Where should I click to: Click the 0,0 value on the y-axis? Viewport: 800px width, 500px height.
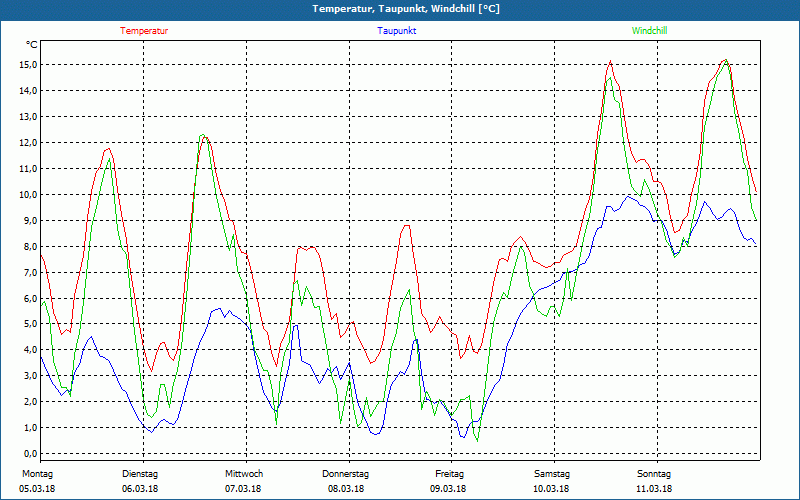pos(29,454)
